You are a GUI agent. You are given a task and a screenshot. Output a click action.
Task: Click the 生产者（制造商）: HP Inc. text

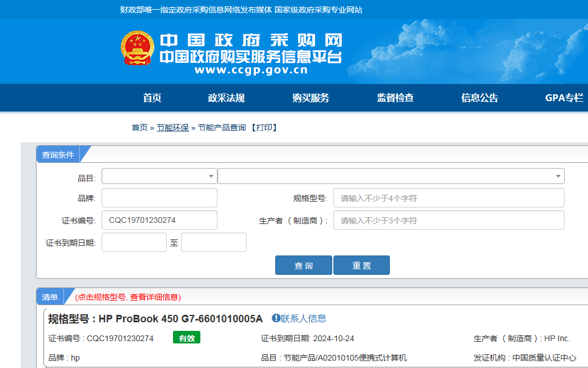522,338
